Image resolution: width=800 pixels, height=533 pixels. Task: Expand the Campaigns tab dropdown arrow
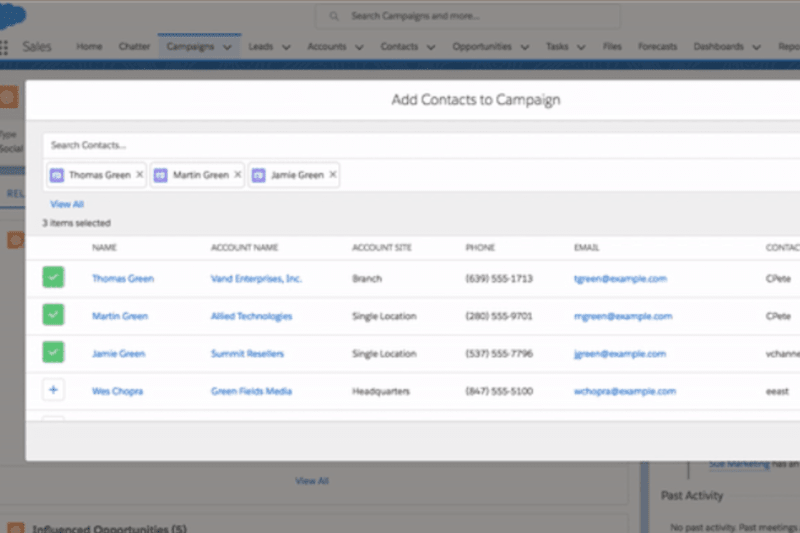[228, 47]
